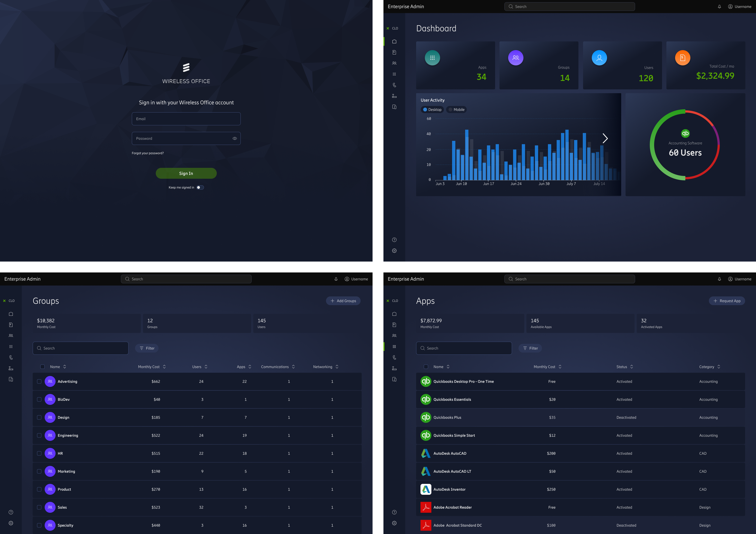Open help via the question-mark icon
The width and height of the screenshot is (756, 534).
[394, 239]
